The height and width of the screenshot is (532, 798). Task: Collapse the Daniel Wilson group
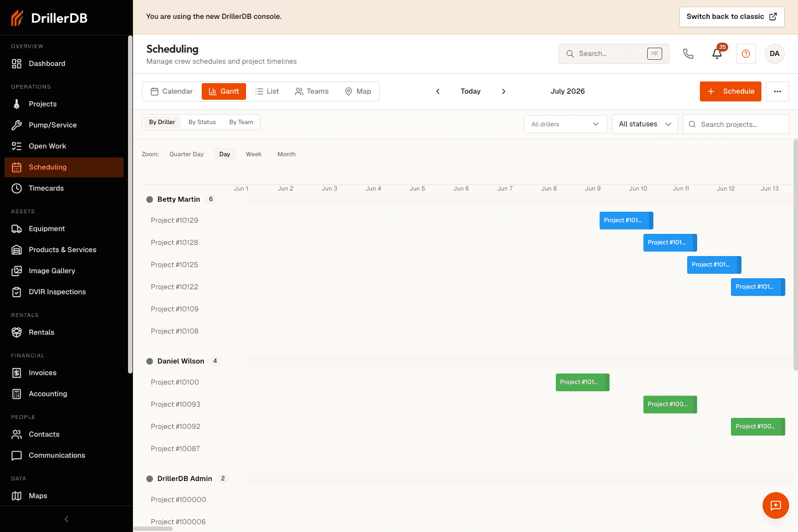pos(150,361)
